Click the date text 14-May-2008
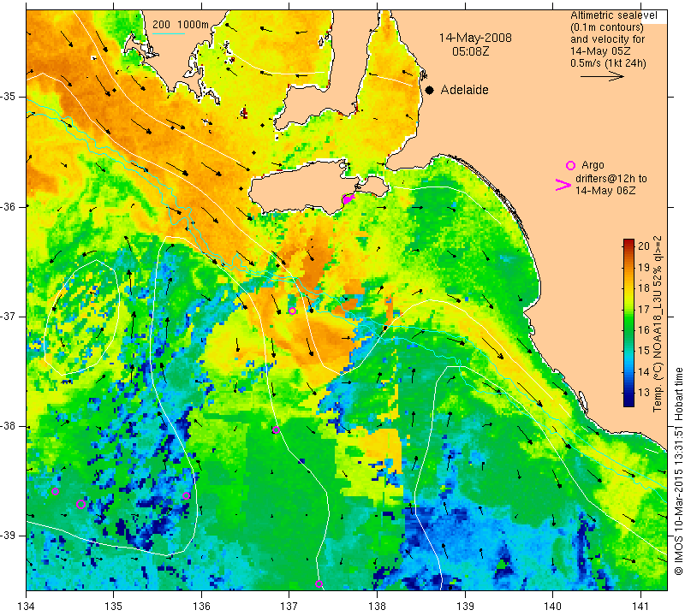Image resolution: width=685 pixels, height=616 pixels. click(x=475, y=38)
